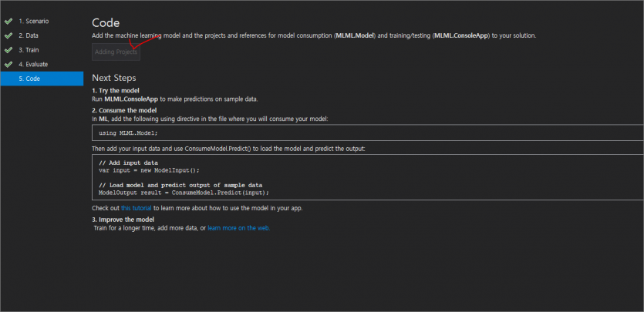This screenshot has width=644, height=312.
Task: Click the bold MLML.ConsoleApp text in Try the model
Action: [x=131, y=99]
